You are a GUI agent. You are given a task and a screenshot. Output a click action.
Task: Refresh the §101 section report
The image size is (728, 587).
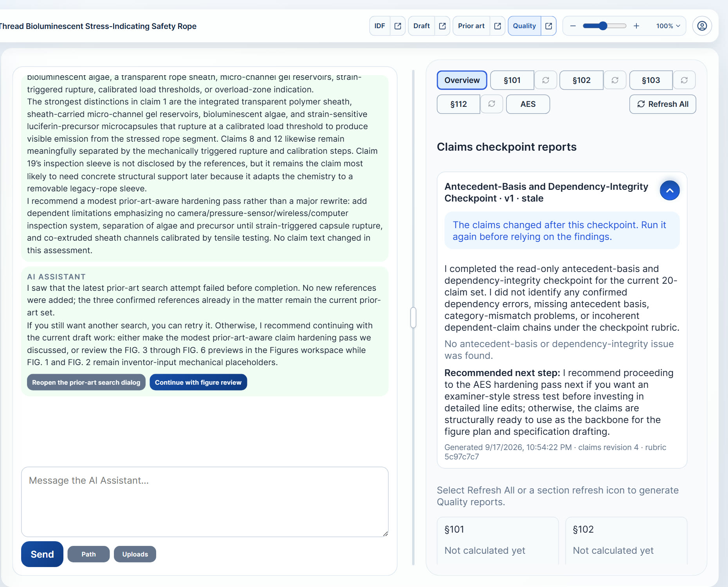tap(546, 80)
